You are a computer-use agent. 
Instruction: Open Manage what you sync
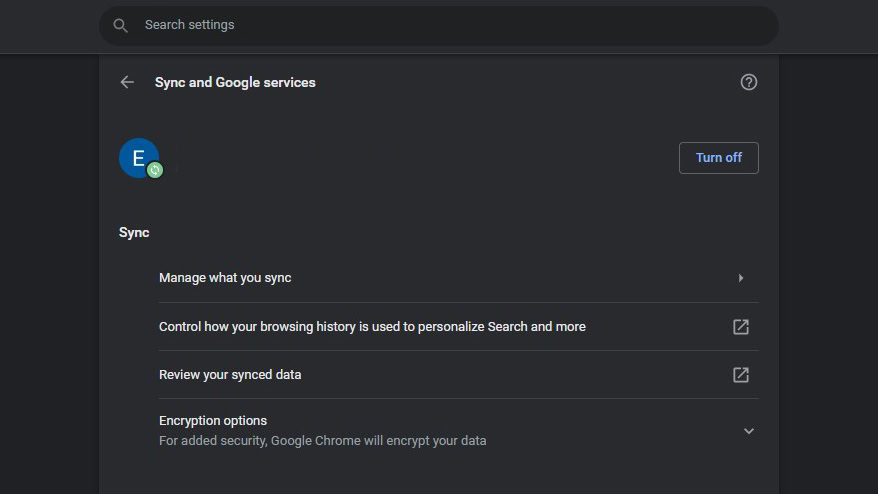point(225,278)
